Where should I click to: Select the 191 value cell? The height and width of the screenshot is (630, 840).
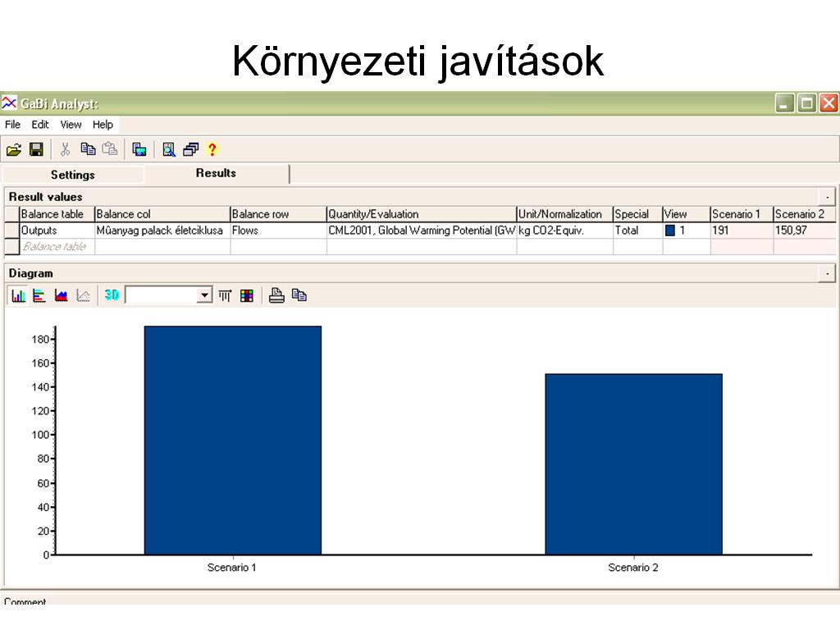742,231
